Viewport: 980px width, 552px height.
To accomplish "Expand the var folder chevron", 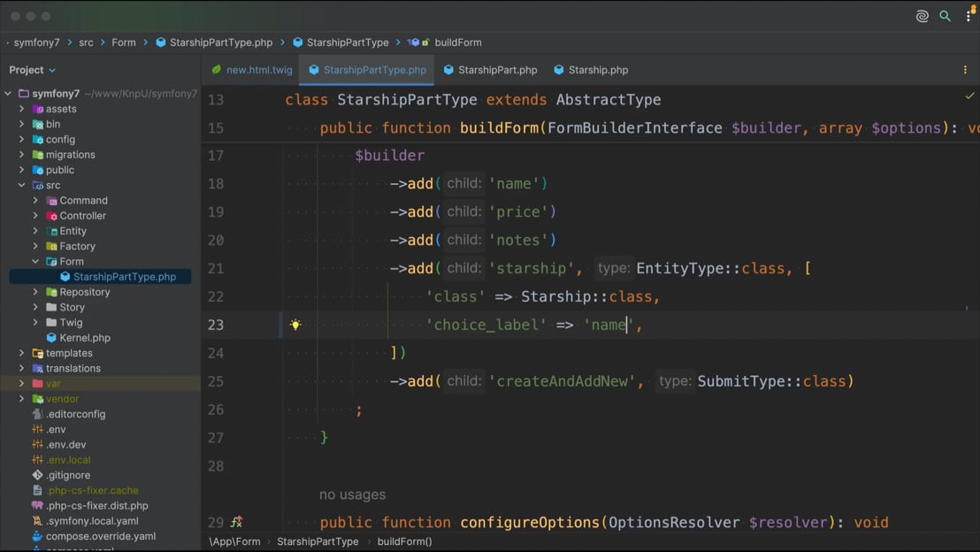I will [22, 383].
